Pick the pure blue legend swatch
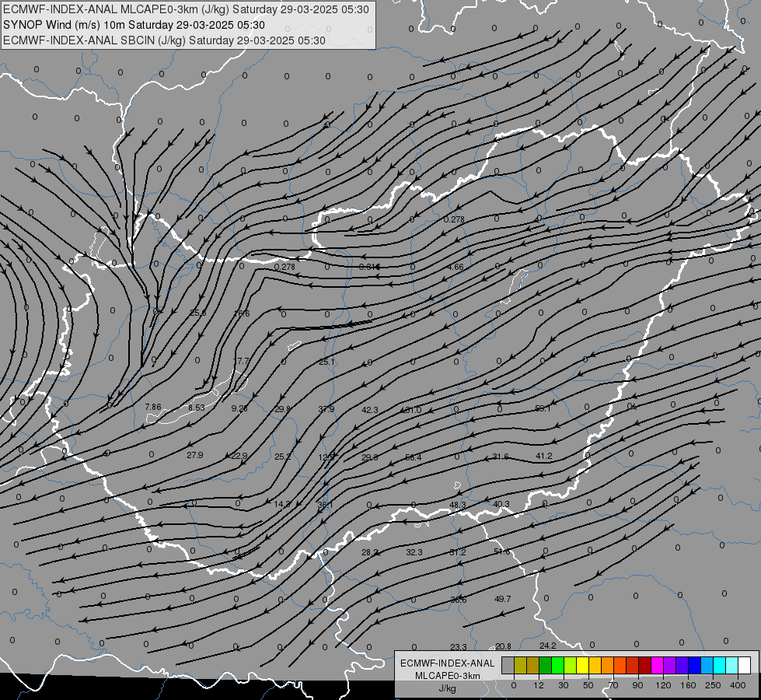This screenshot has height=700, width=761. pyautogui.click(x=694, y=665)
